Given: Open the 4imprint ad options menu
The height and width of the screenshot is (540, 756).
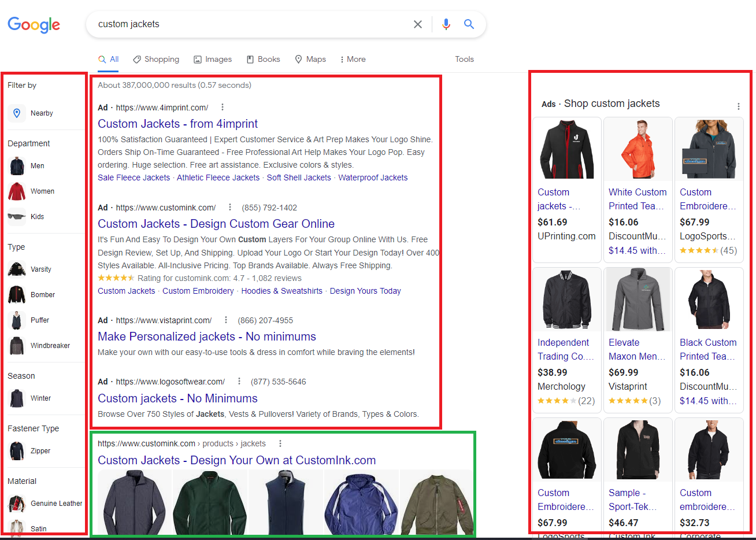Looking at the screenshot, I should tap(223, 107).
